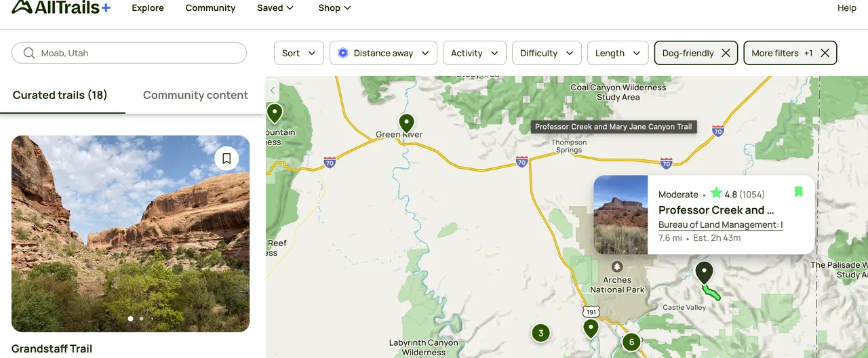Screen dimensions: 868x358
Task: Click the Professor Creek trailhead map pin
Action: [705, 272]
